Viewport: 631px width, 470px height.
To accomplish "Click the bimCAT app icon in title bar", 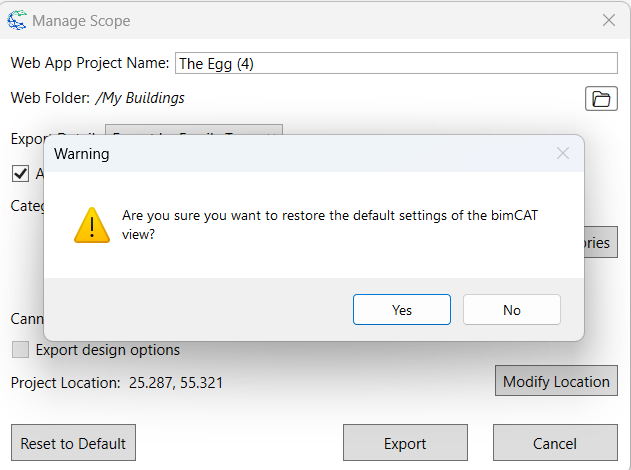I will (17, 20).
